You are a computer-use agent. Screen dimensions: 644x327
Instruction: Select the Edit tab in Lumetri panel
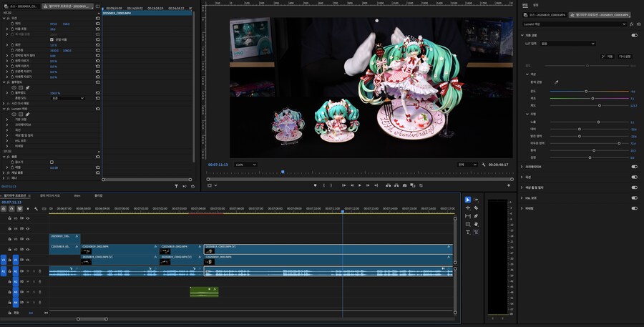click(525, 5)
